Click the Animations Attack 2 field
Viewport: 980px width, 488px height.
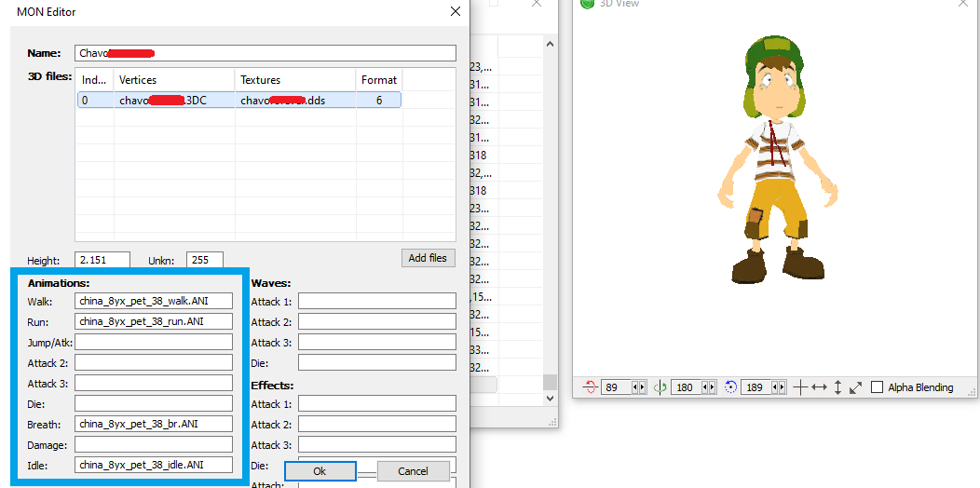(154, 362)
